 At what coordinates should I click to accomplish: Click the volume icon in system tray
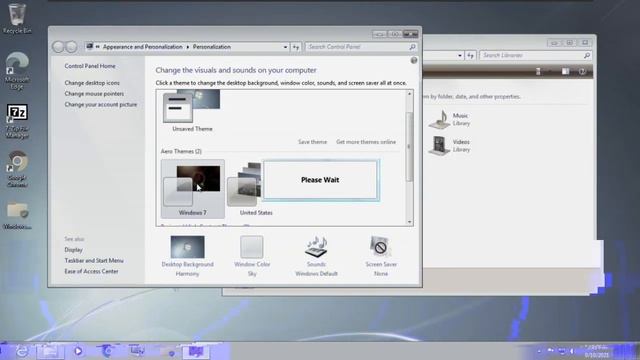tap(572, 351)
